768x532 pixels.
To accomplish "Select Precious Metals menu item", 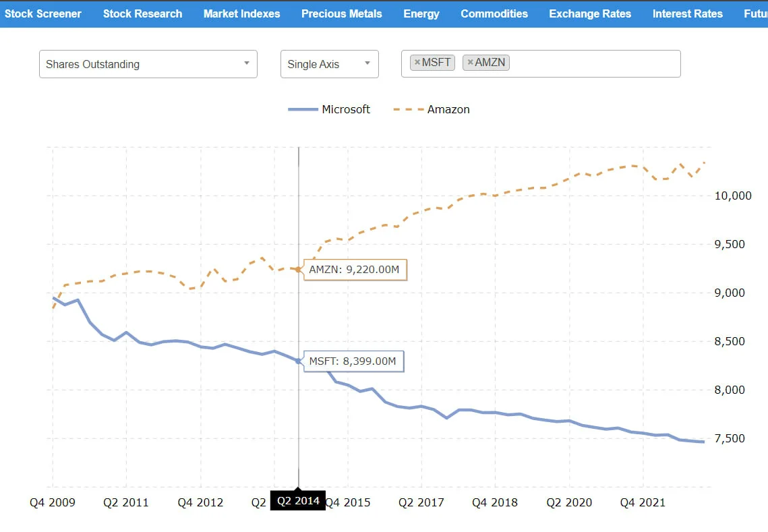I will click(x=341, y=13).
